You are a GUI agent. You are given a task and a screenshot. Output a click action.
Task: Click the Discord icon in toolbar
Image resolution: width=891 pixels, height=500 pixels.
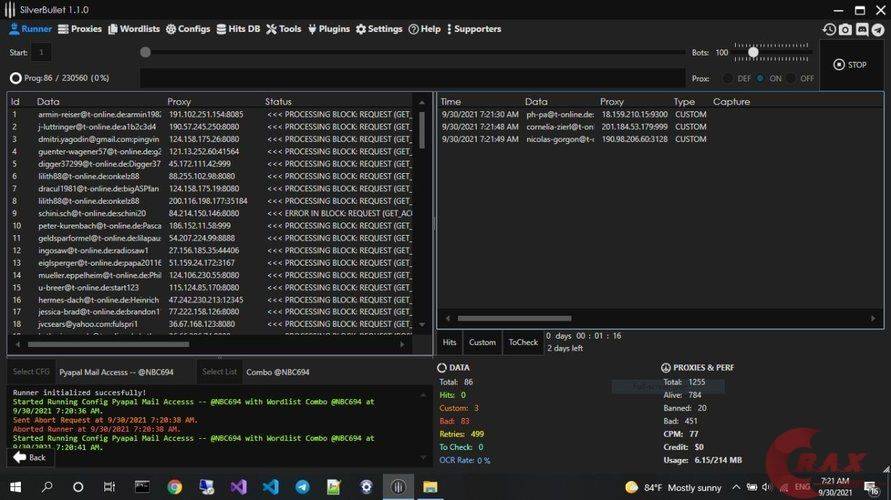pyautogui.click(x=862, y=30)
